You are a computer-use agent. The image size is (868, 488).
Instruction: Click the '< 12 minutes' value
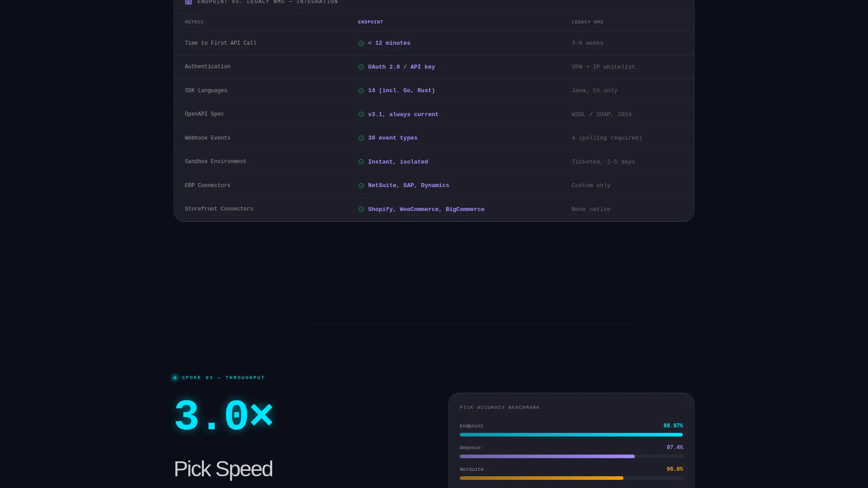(389, 43)
